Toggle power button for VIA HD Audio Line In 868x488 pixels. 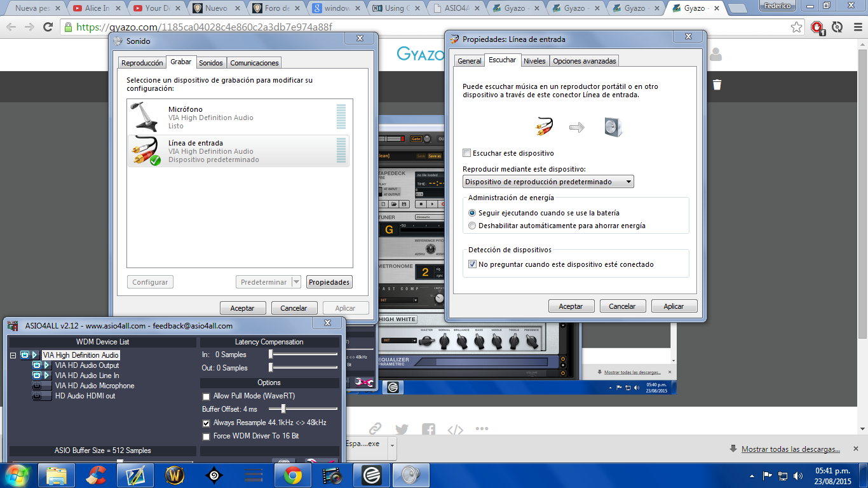(x=37, y=376)
